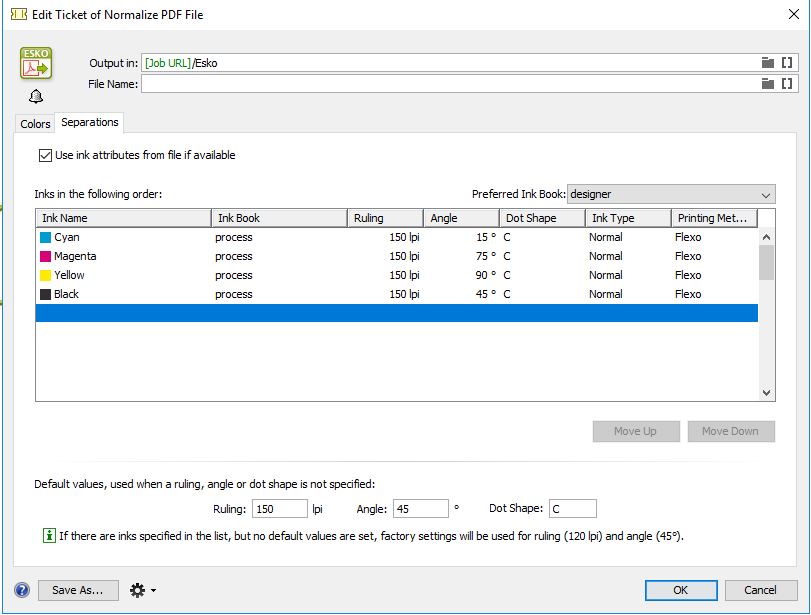The width and height of the screenshot is (811, 615).
Task: Click the notification bell icon
Action: tap(35, 96)
